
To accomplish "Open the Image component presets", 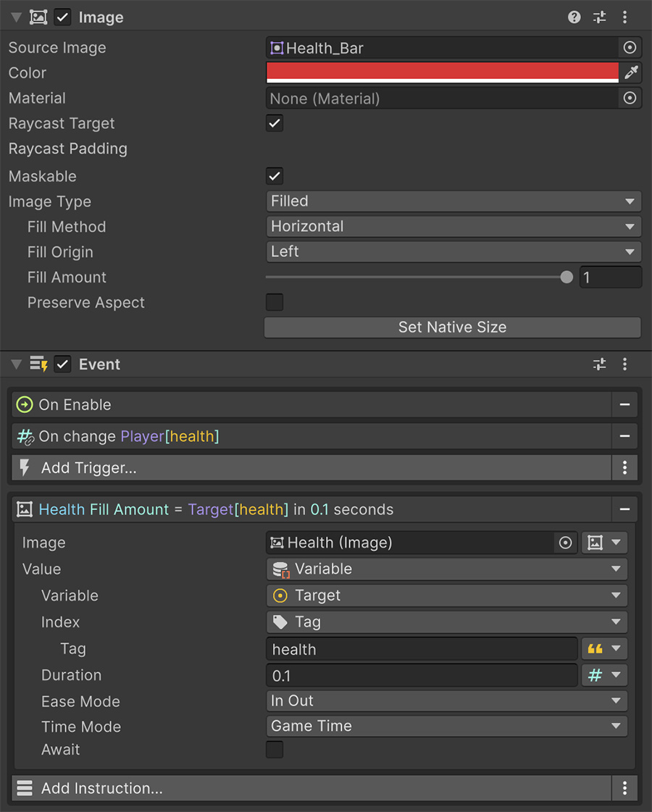I will tap(599, 17).
